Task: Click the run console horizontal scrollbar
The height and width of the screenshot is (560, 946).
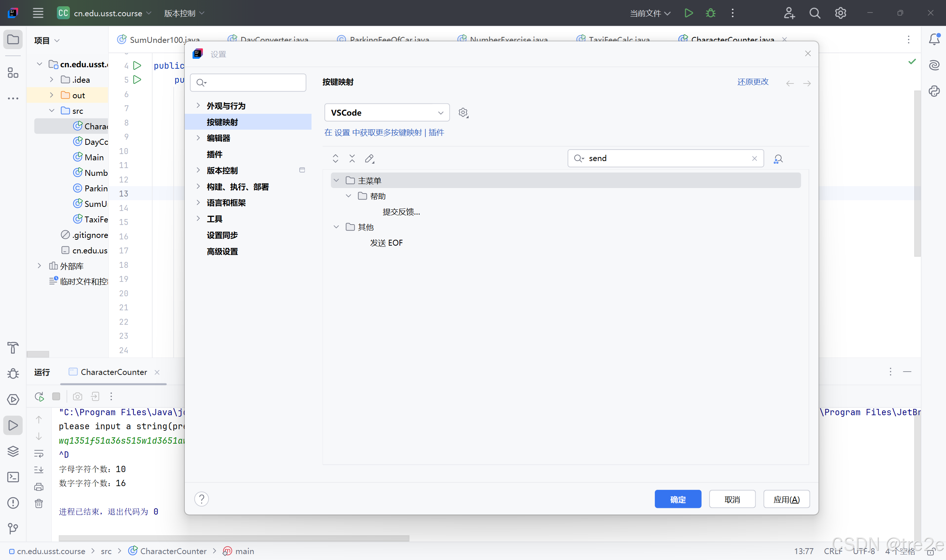Action: (234, 538)
